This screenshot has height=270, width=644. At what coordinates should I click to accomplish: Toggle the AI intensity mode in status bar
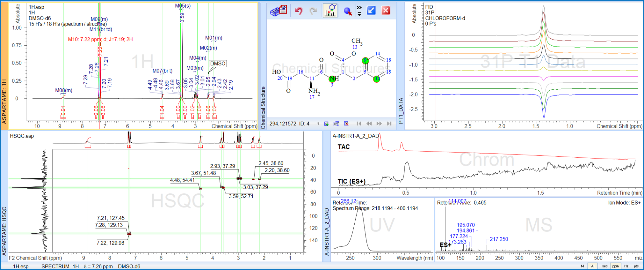(593, 266)
